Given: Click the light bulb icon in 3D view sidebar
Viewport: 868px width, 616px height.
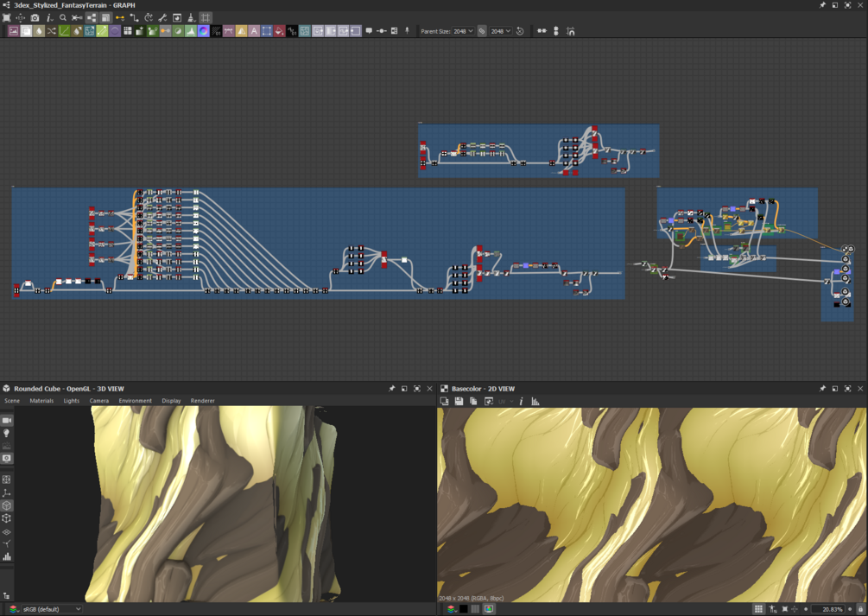Looking at the screenshot, I should click(x=7, y=433).
